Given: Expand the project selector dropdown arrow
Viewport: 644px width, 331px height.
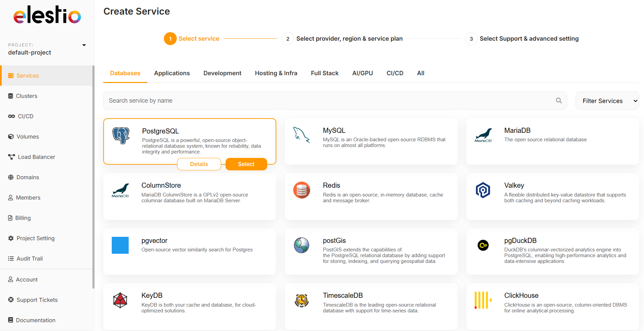Looking at the screenshot, I should click(x=84, y=45).
